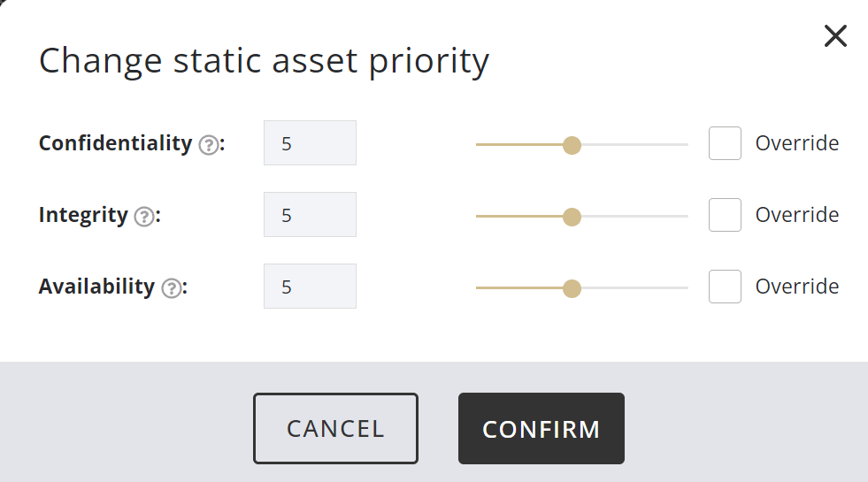The image size is (868, 482).
Task: Enable the Override checkbox for Confidentiality
Action: (725, 143)
